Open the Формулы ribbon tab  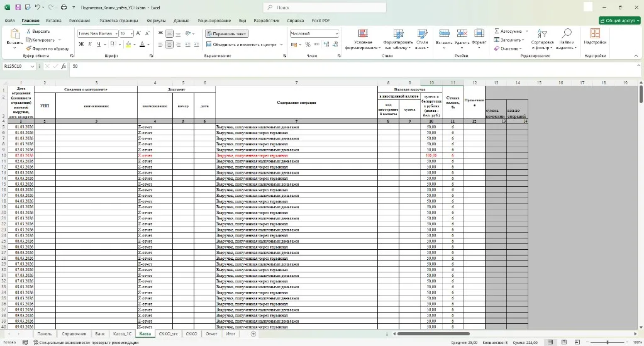point(156,21)
